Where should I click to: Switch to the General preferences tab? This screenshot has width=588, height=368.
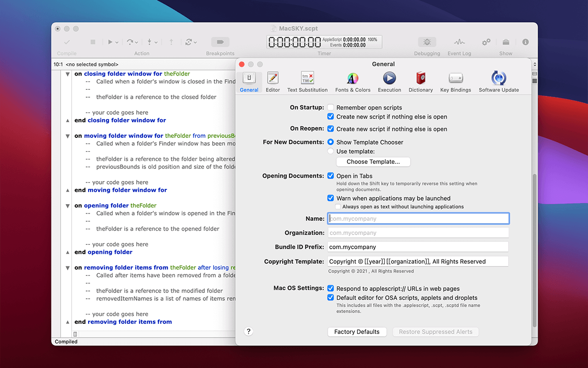point(249,82)
